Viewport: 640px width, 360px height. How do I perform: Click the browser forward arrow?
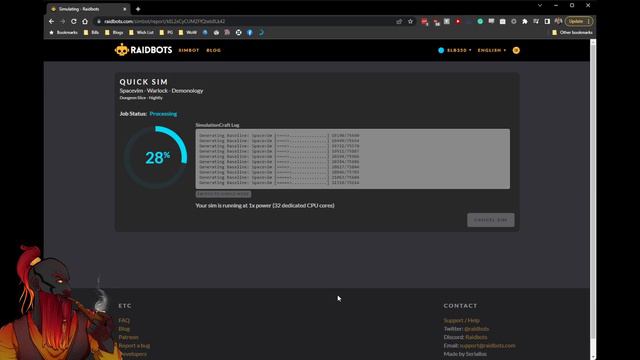click(62, 21)
